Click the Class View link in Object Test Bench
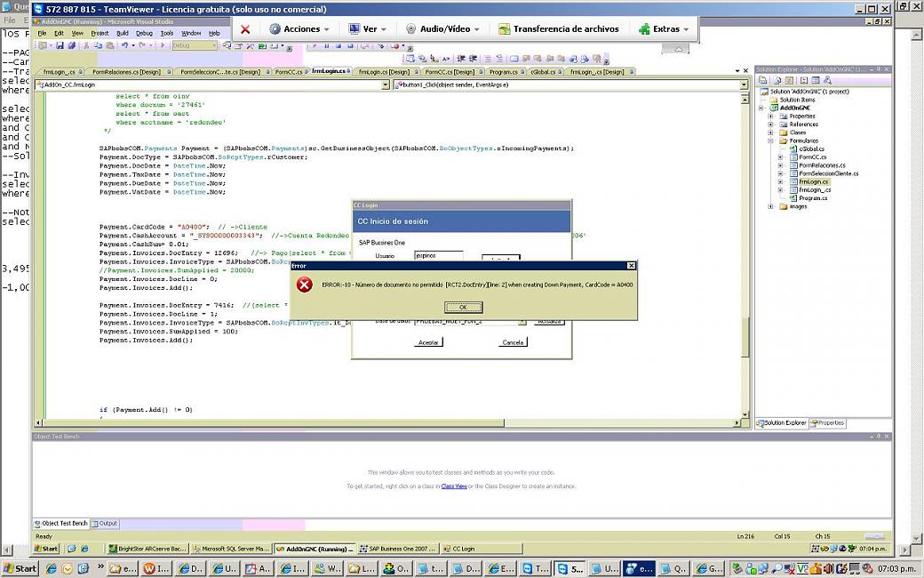Viewport: 924px width, 578px height. [454, 486]
